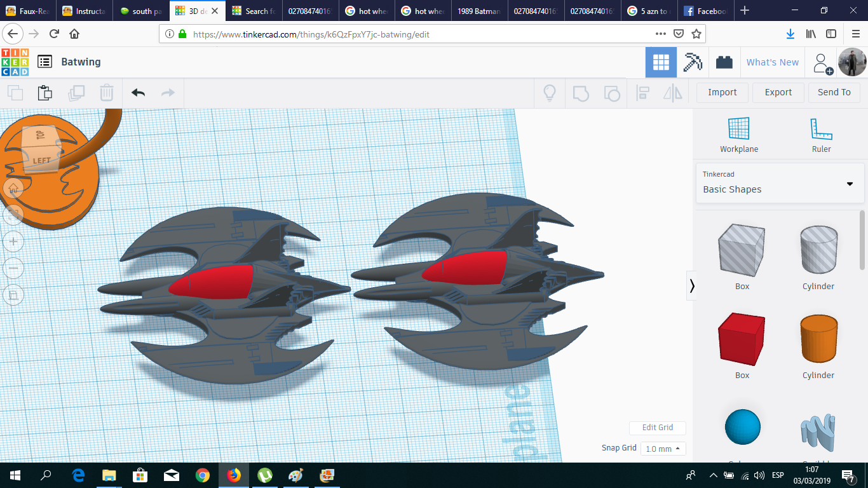The image size is (868, 488).
Task: Undo the last action
Action: coord(139,93)
